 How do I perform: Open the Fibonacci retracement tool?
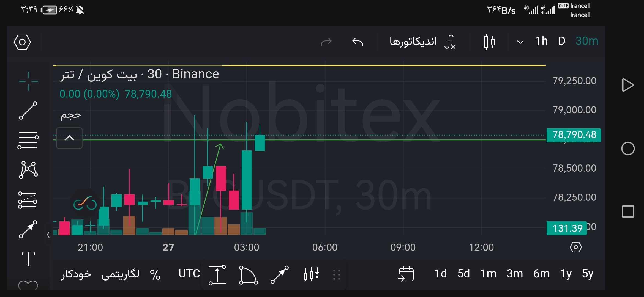[x=28, y=140]
